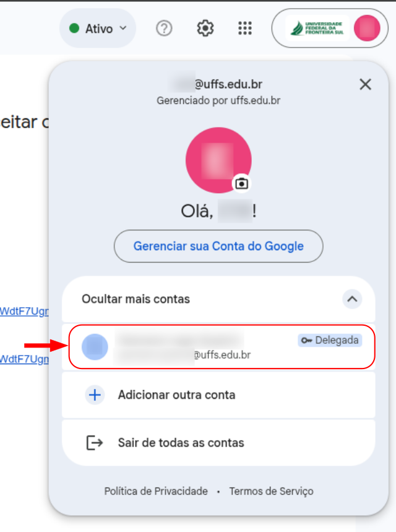The image size is (396, 532).
Task: Click the camera icon on profile picture
Action: tap(241, 183)
